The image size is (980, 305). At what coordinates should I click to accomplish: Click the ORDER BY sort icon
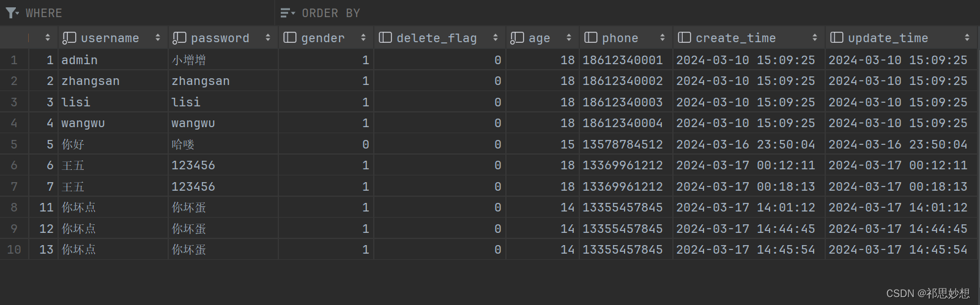tap(288, 13)
